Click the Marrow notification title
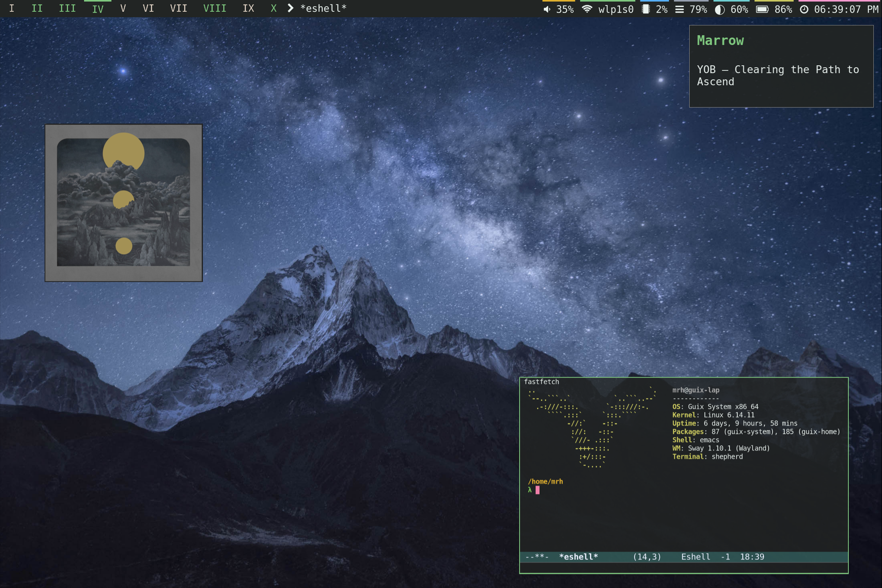Image resolution: width=882 pixels, height=588 pixels. [x=720, y=40]
